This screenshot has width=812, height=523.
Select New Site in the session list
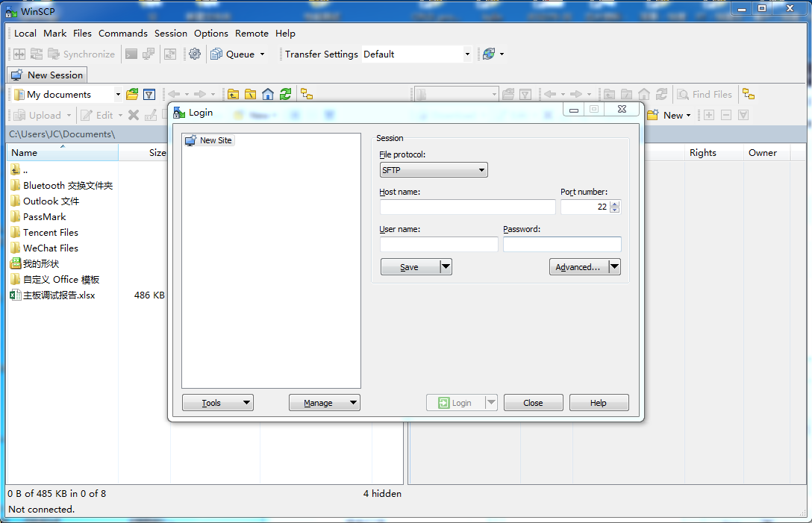pos(213,140)
